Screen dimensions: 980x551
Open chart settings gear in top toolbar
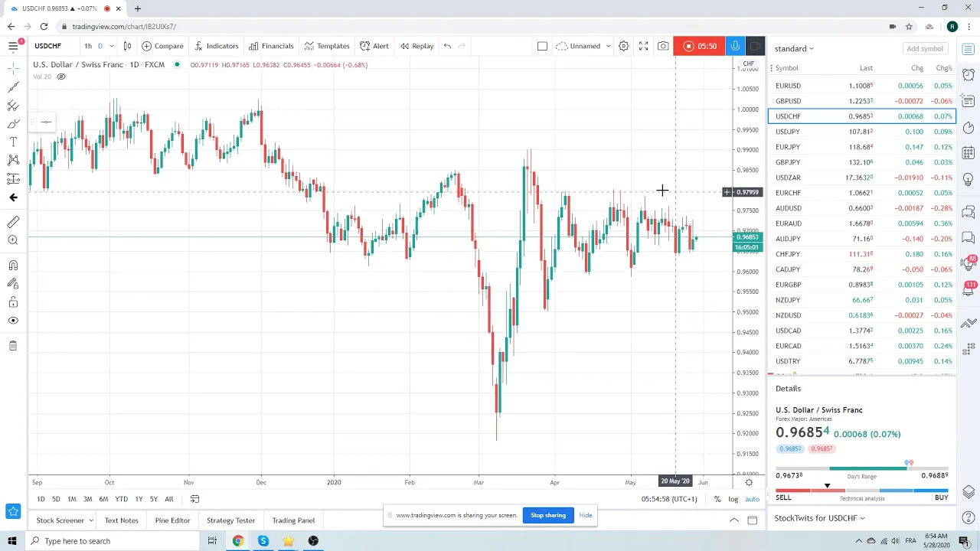623,46
